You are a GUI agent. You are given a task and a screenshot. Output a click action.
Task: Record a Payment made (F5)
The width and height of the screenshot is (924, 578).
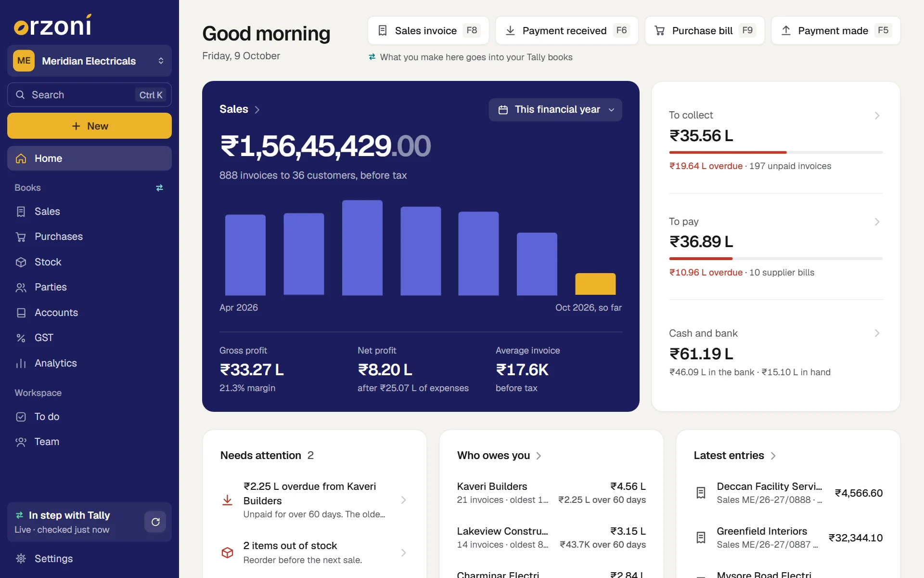click(835, 30)
